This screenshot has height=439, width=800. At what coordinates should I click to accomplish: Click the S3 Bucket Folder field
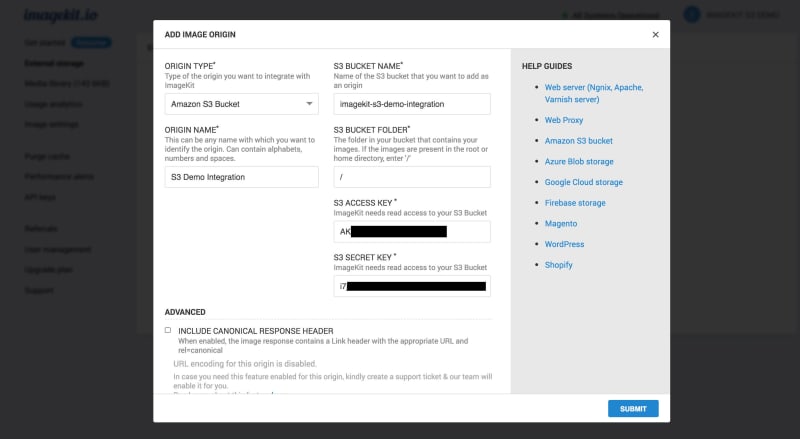pos(412,177)
